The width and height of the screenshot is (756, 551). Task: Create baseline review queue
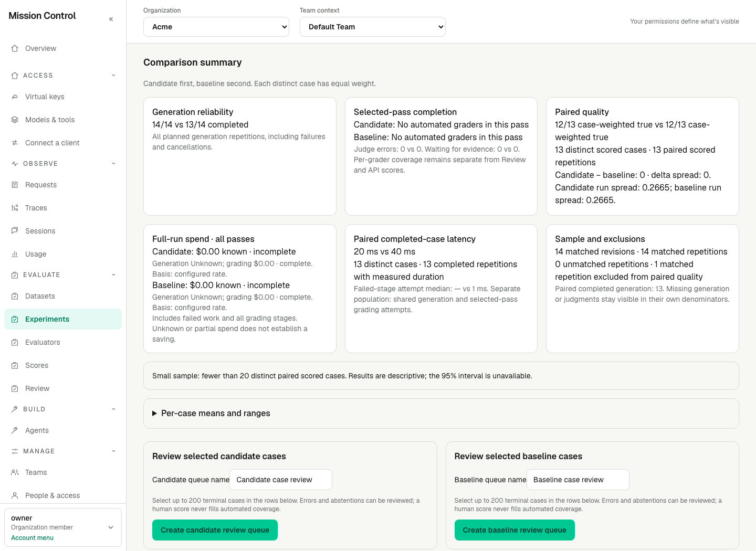point(514,530)
